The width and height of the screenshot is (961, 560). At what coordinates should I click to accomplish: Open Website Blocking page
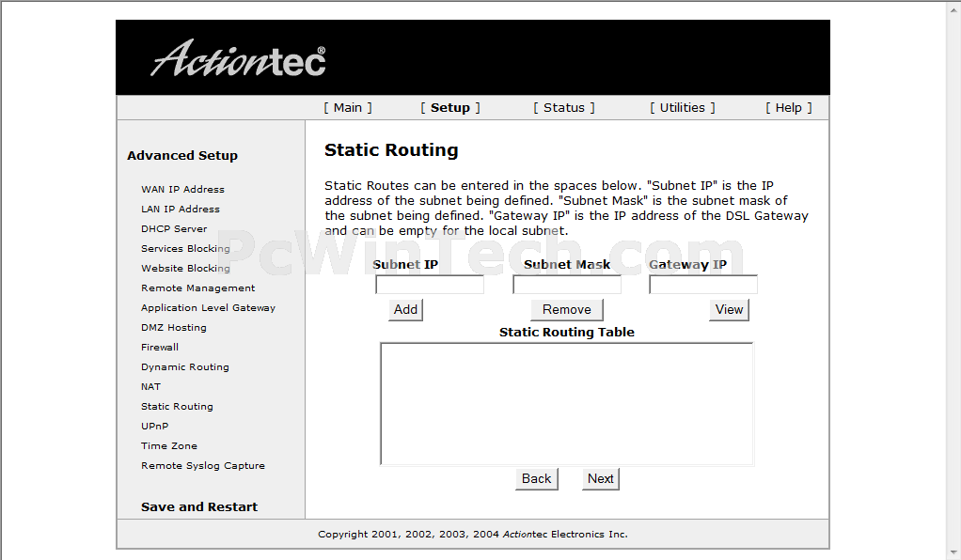point(185,268)
